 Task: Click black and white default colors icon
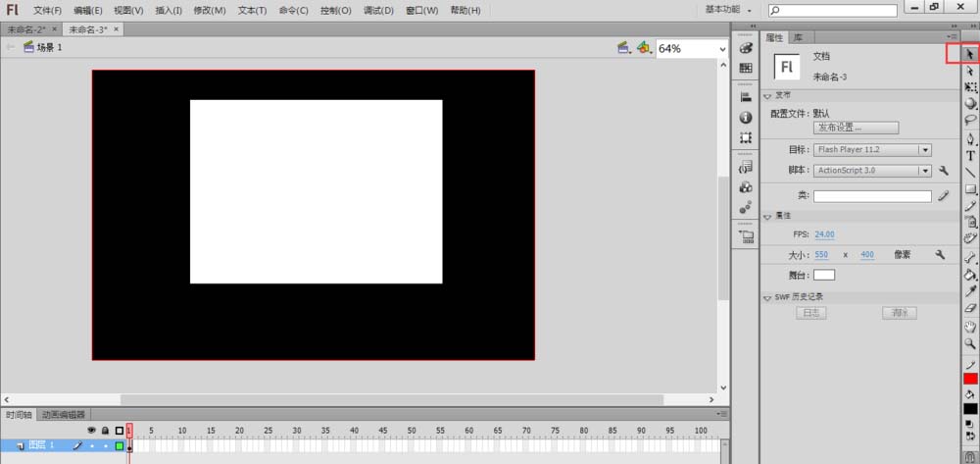pos(967,424)
